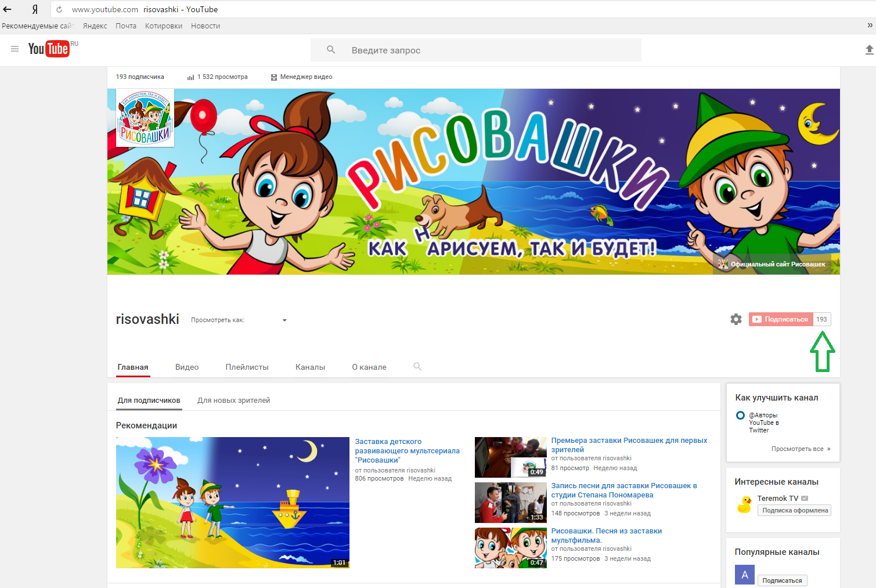Open "Премьера заставки Рисовашек" video title
This screenshot has height=588, width=876.
click(x=629, y=445)
